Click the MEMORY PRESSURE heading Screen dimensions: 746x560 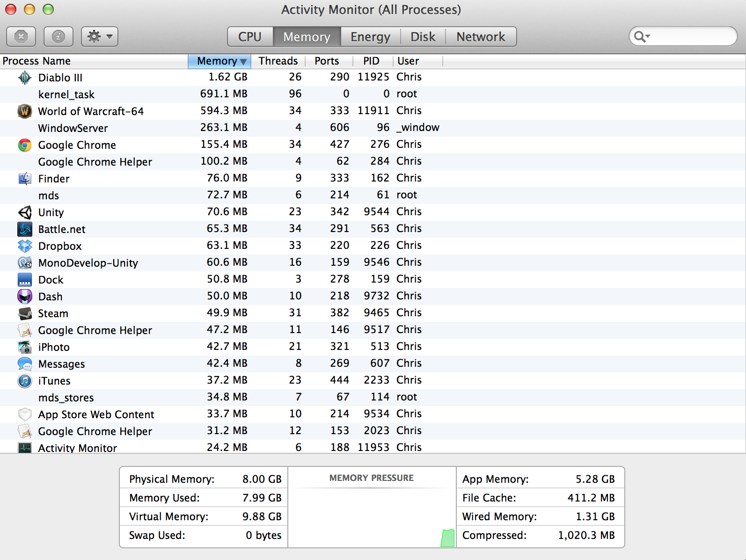[372, 478]
